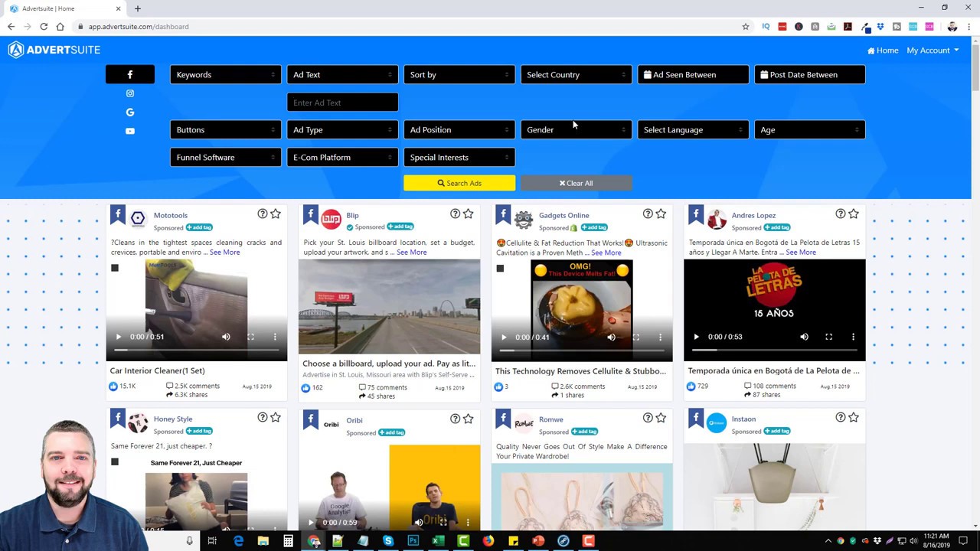Seek in the Andres Lopez video progress bar
Image resolution: width=980 pixels, height=551 pixels.
(x=775, y=350)
